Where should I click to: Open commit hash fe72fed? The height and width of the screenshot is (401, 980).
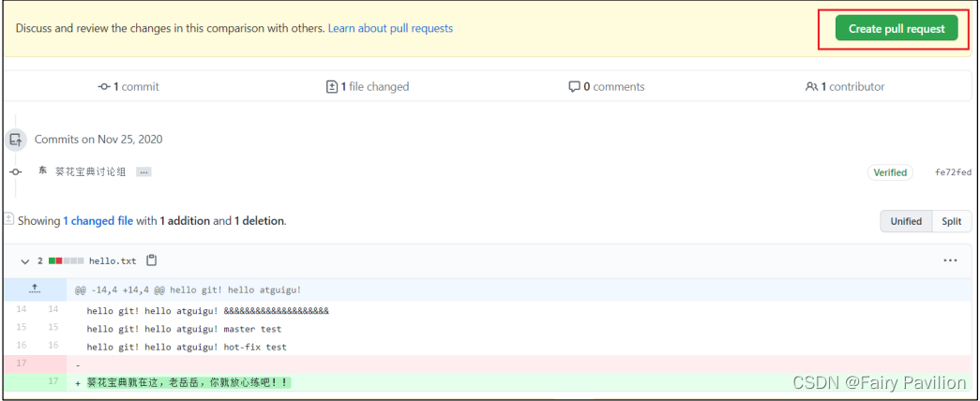(953, 172)
